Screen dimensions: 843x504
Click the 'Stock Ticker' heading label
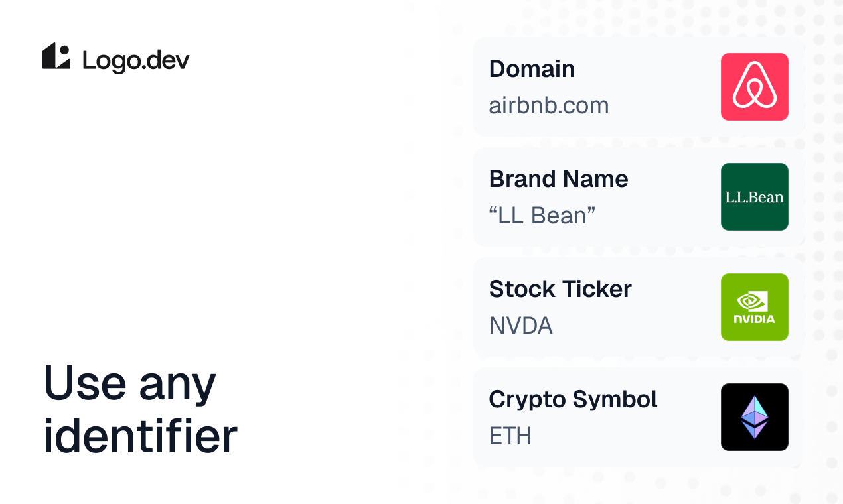coord(560,289)
